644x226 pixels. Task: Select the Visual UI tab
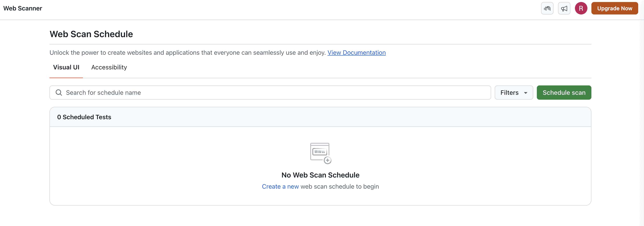tap(66, 67)
